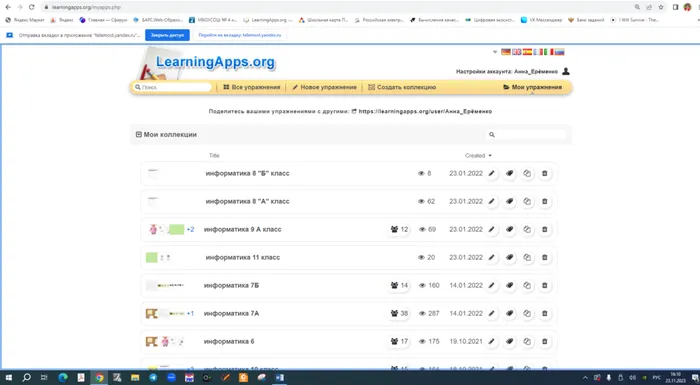Open participants badge 12 of информатика 9 А
This screenshot has height=385, width=700.
coord(399,229)
